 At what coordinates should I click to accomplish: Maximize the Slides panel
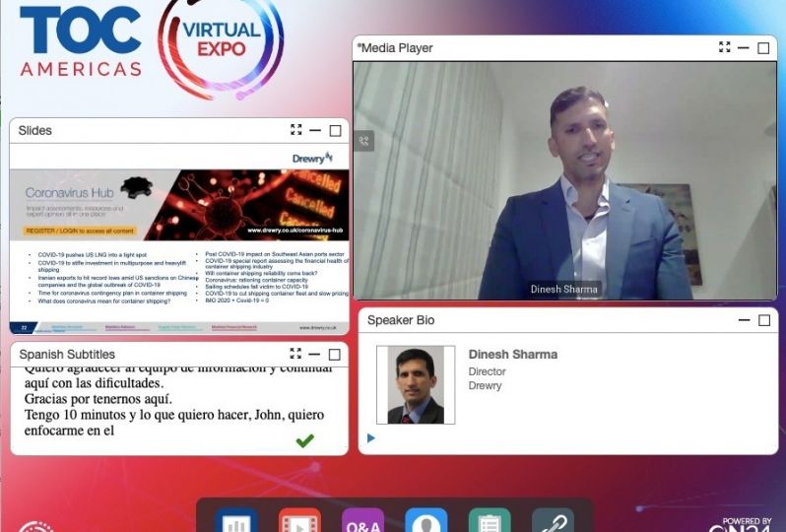pos(335,131)
